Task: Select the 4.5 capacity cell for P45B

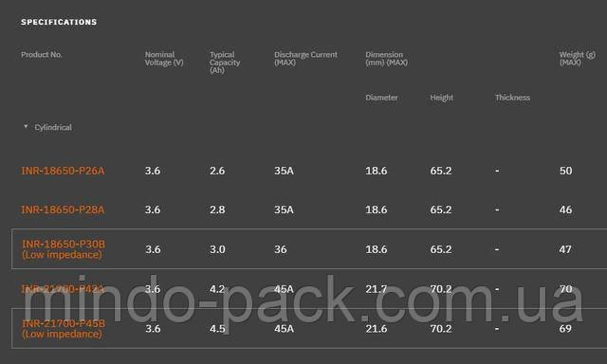Action: [x=217, y=328]
